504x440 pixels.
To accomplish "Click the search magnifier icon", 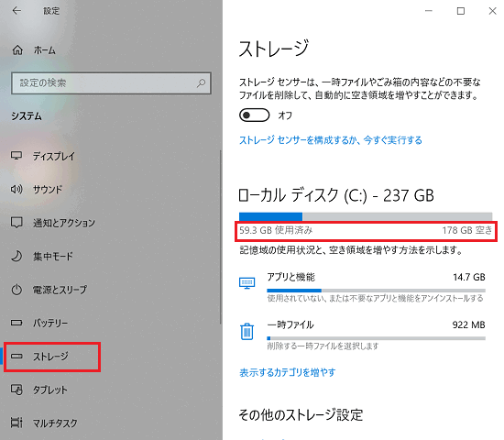I will tap(201, 83).
